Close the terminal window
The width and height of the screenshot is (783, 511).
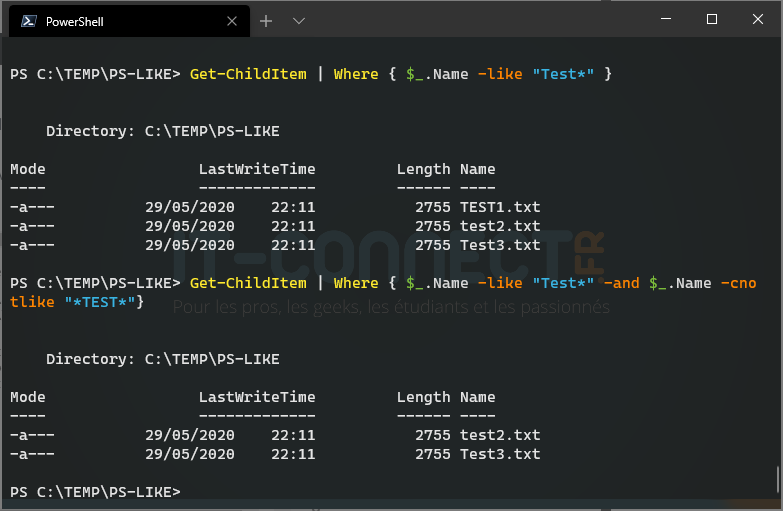click(758, 19)
